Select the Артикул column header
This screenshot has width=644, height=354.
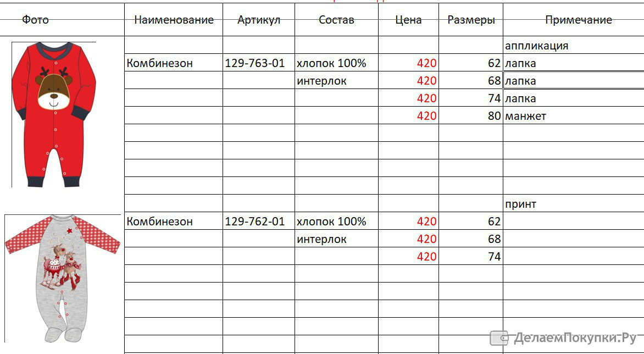coord(259,20)
